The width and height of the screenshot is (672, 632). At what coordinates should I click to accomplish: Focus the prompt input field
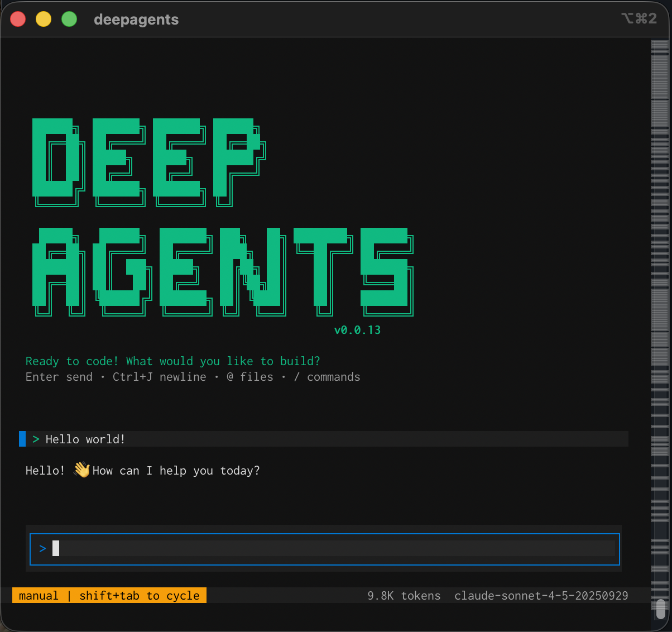pyautogui.click(x=324, y=549)
